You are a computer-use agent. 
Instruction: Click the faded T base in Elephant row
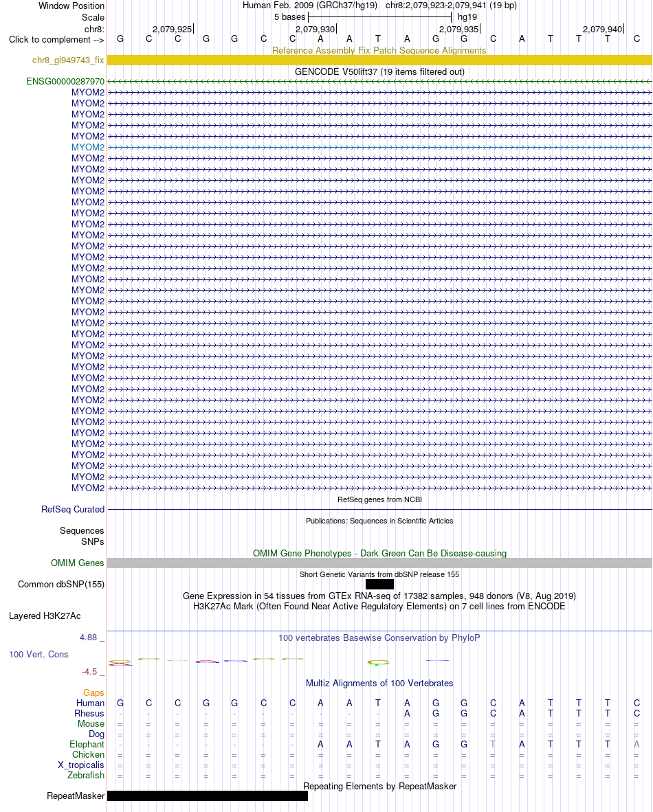(x=493, y=744)
